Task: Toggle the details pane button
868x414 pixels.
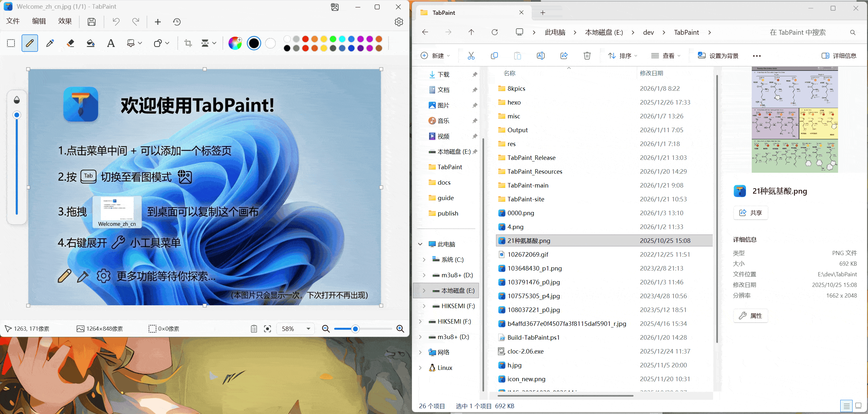Action: click(x=839, y=56)
